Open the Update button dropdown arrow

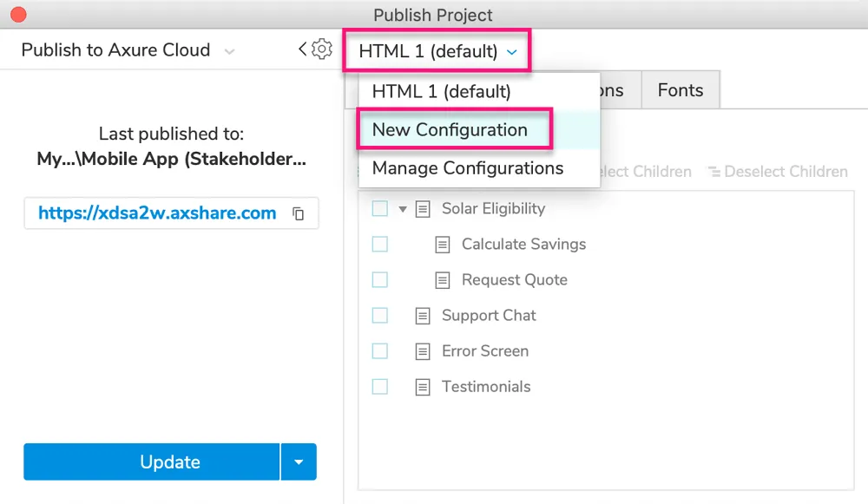(x=299, y=462)
